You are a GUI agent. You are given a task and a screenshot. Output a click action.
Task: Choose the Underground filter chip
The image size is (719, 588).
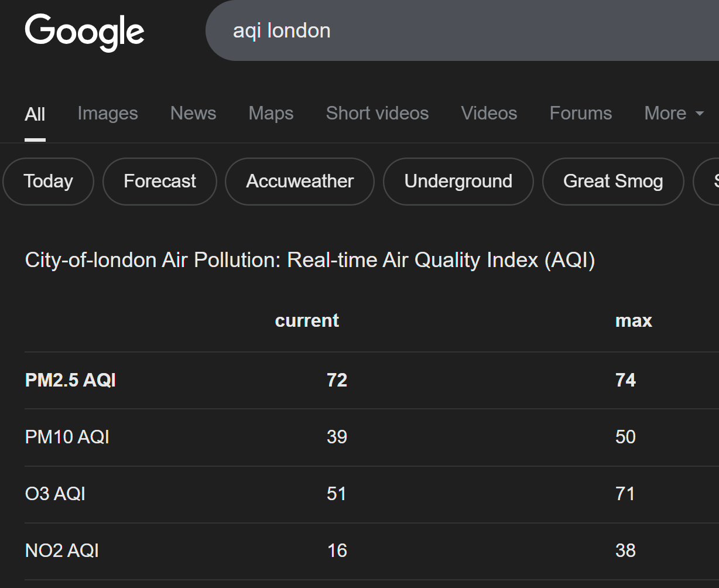coord(458,182)
